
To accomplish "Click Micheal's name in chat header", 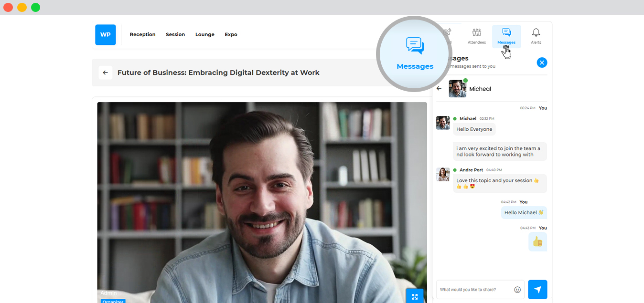I will coord(480,89).
